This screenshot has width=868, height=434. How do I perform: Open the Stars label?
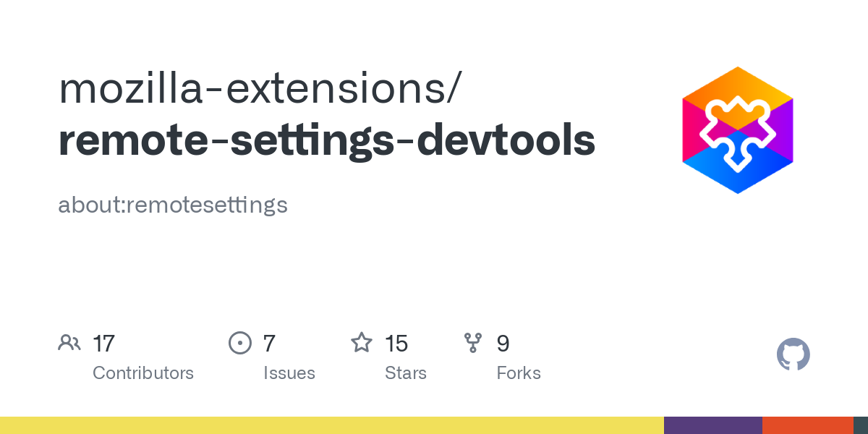[406, 373]
